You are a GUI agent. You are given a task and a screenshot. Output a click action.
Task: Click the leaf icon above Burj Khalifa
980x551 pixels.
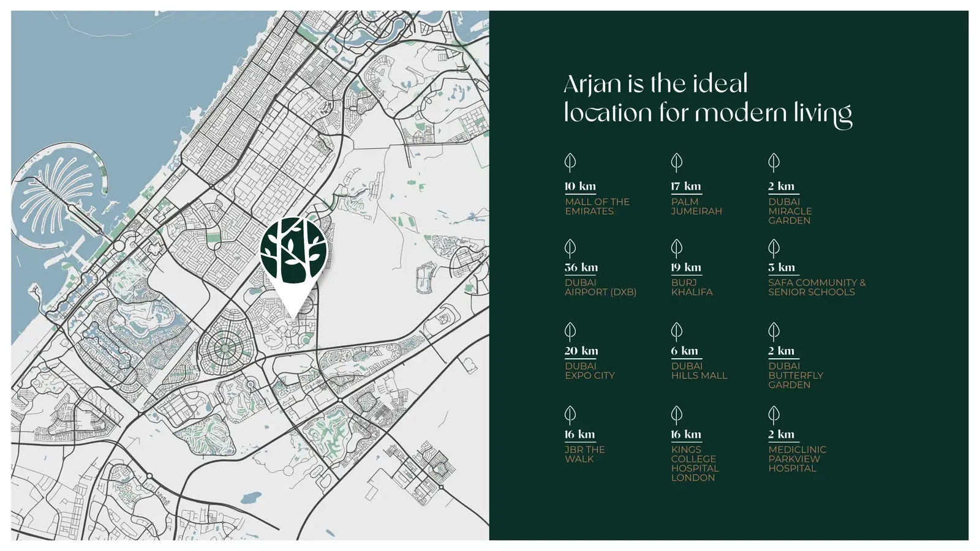tap(677, 248)
